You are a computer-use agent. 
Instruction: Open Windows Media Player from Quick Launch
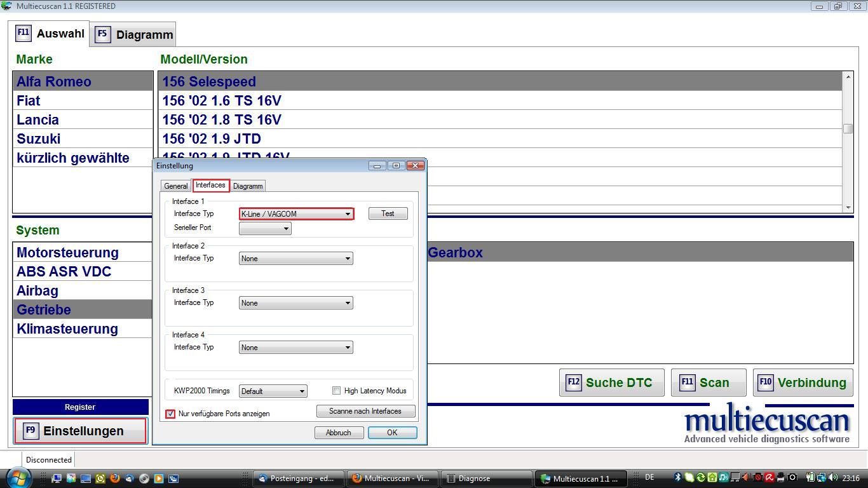pyautogui.click(x=159, y=478)
